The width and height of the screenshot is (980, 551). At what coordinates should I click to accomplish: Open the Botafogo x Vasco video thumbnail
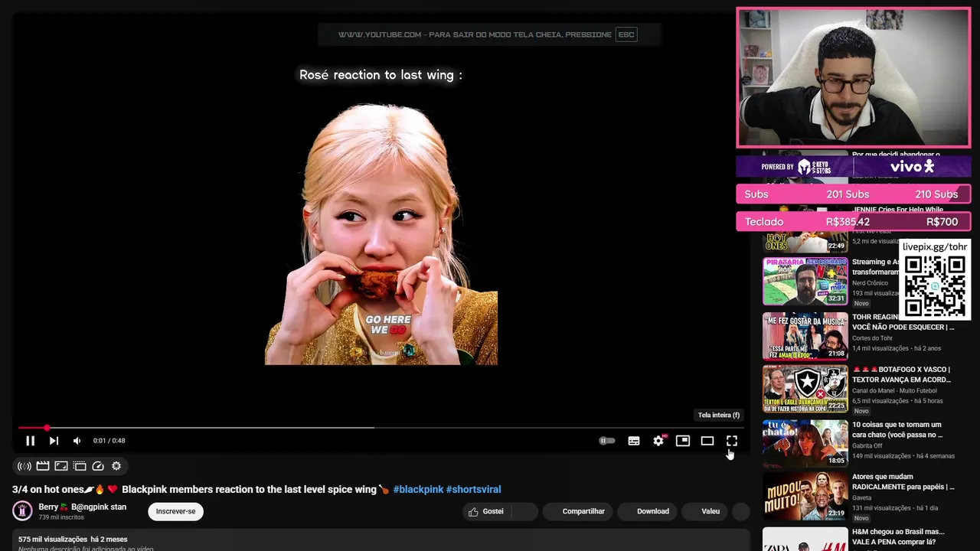(x=805, y=389)
